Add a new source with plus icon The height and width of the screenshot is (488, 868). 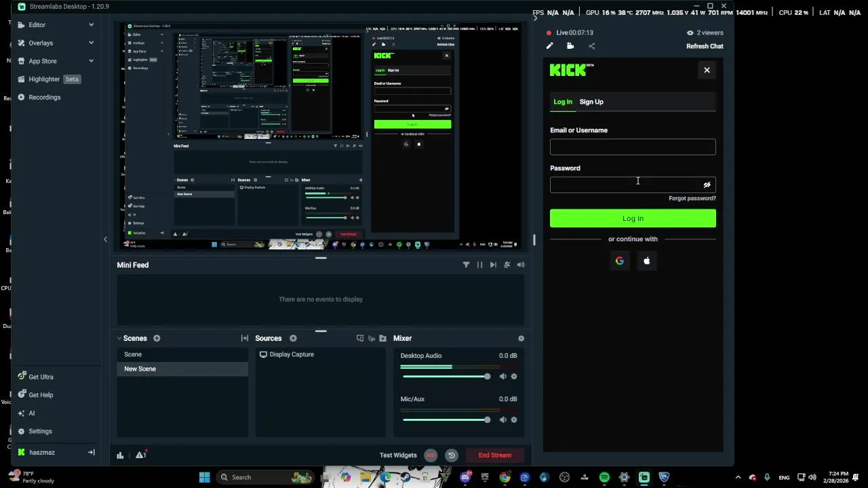point(293,338)
